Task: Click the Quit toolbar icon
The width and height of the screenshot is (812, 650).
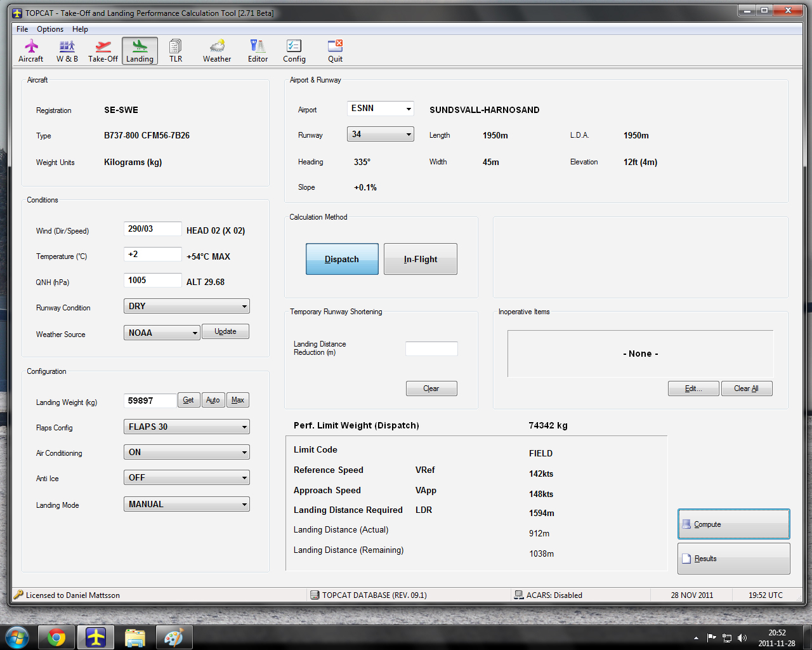Action: 335,51
